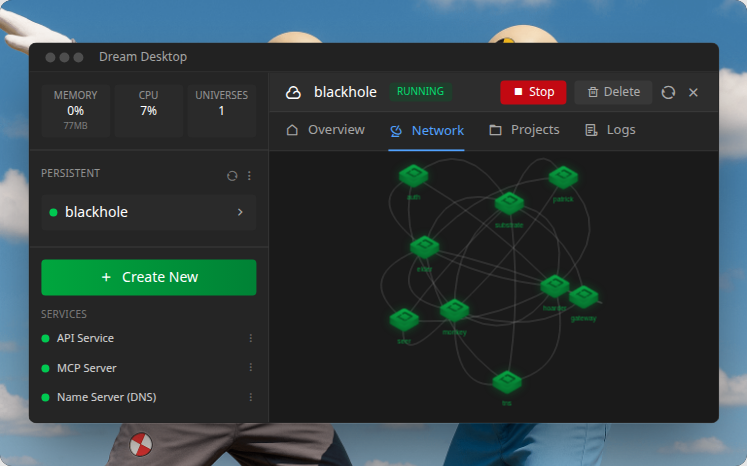Open the Logs tab
747x466 pixels.
point(610,130)
